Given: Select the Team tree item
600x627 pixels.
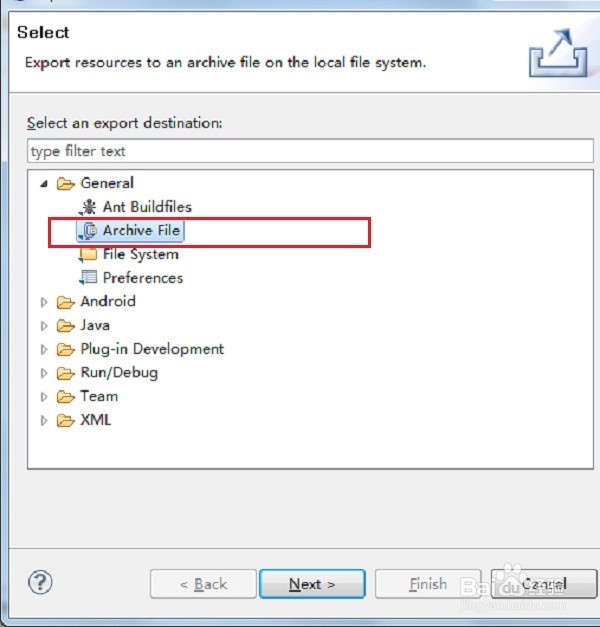Looking at the screenshot, I should tap(99, 397).
